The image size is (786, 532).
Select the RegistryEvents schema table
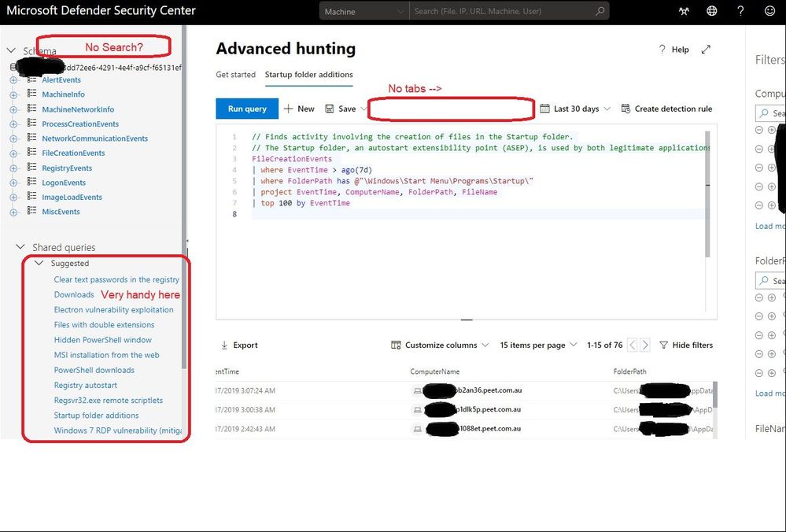tap(67, 168)
